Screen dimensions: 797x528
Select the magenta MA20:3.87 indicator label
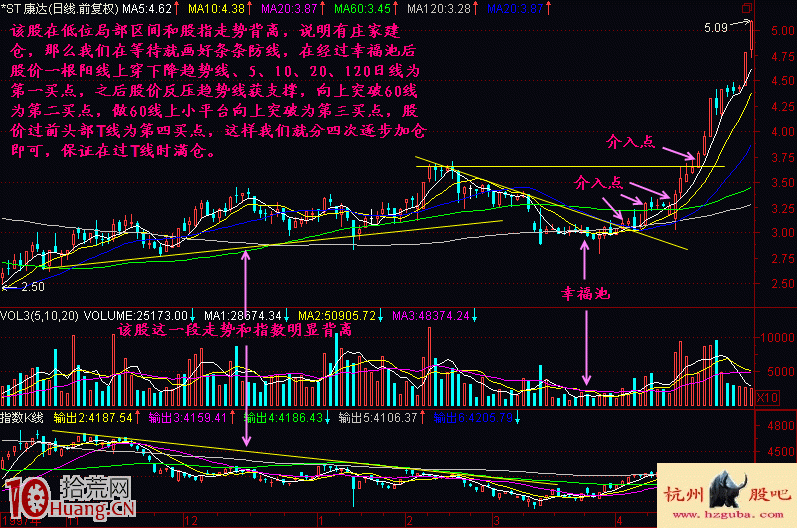coord(289,9)
